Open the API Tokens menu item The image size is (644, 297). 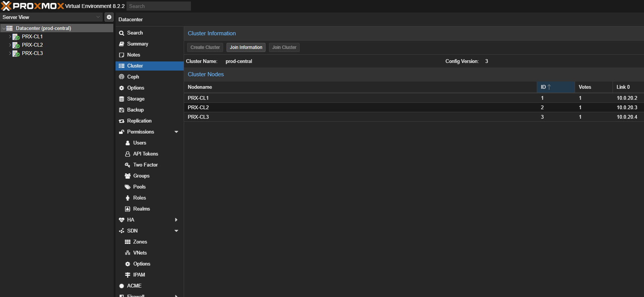(x=150, y=154)
